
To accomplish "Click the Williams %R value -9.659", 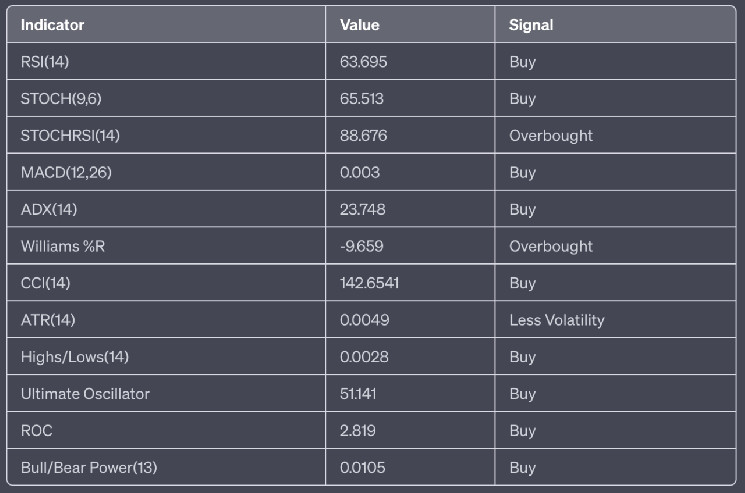I will coord(364,246).
